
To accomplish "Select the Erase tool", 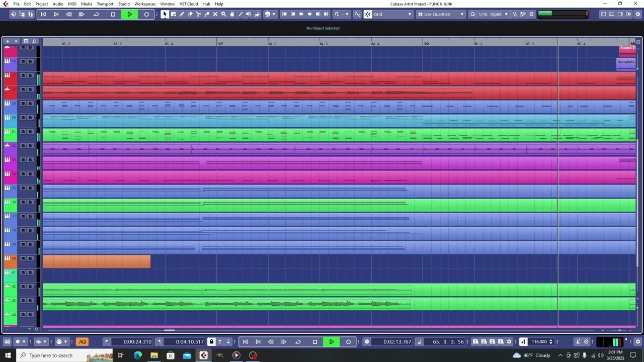I will (x=190, y=14).
